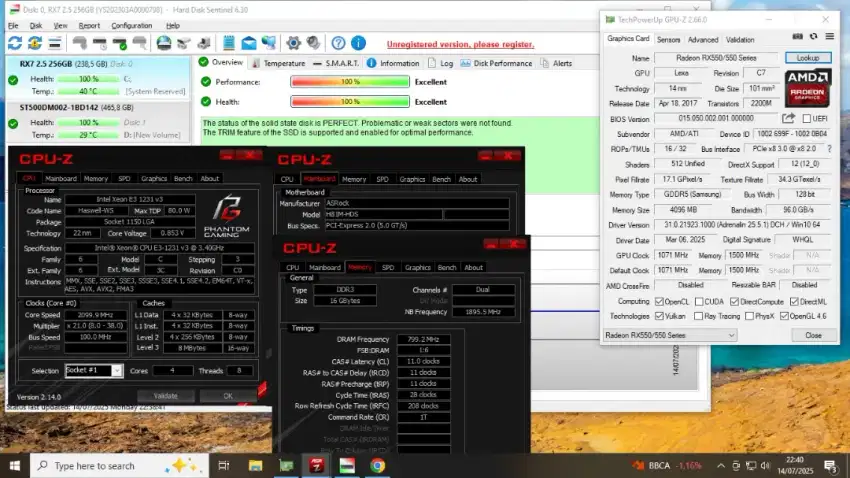This screenshot has width=850, height=478.
Task: Click the BBCA stock widget in the taskbar
Action: (x=667, y=466)
